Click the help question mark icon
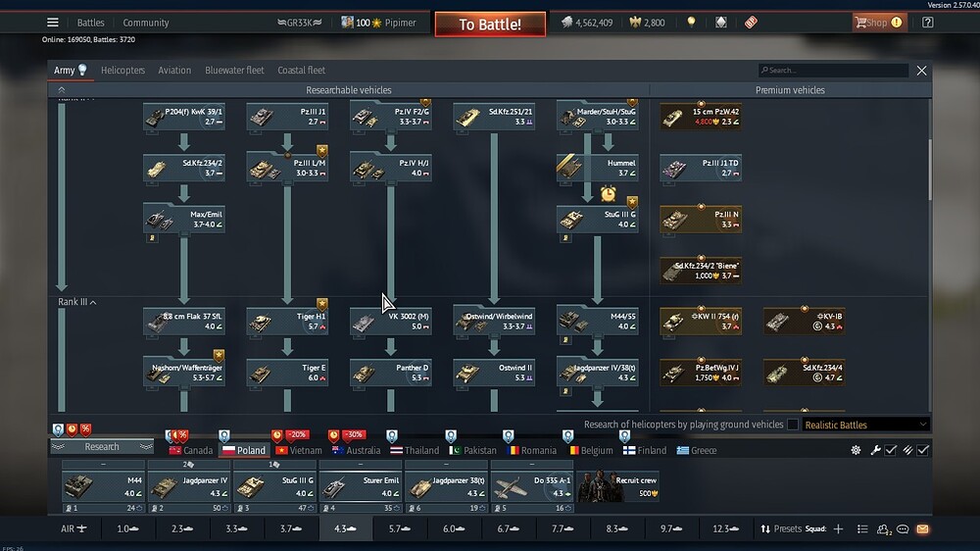The image size is (980, 551). 927,23
